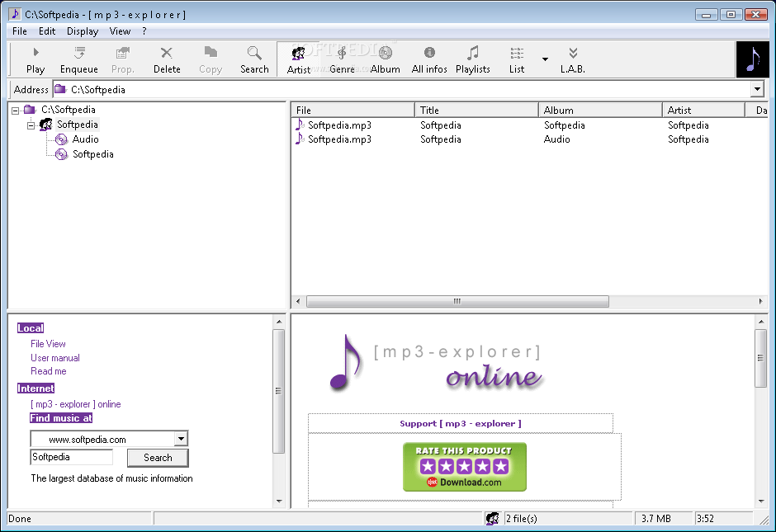
Task: Open the [ mp3 - explorer ] online link
Action: (76, 404)
